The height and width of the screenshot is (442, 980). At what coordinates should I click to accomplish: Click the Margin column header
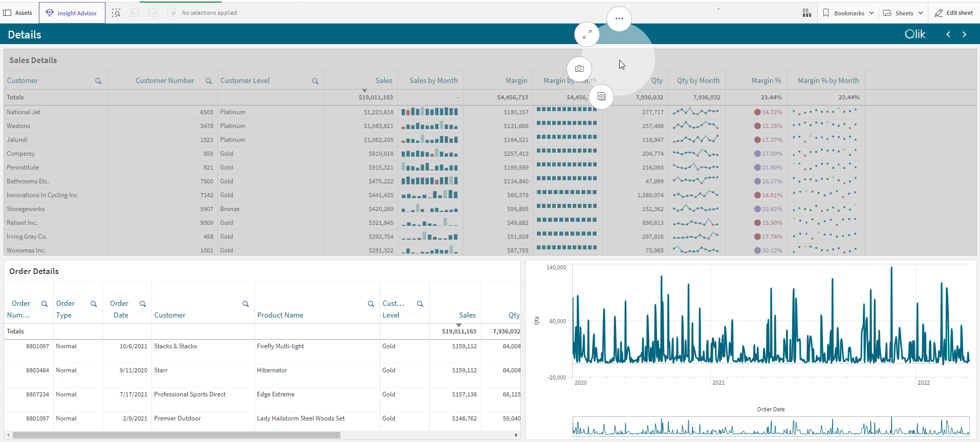[516, 80]
